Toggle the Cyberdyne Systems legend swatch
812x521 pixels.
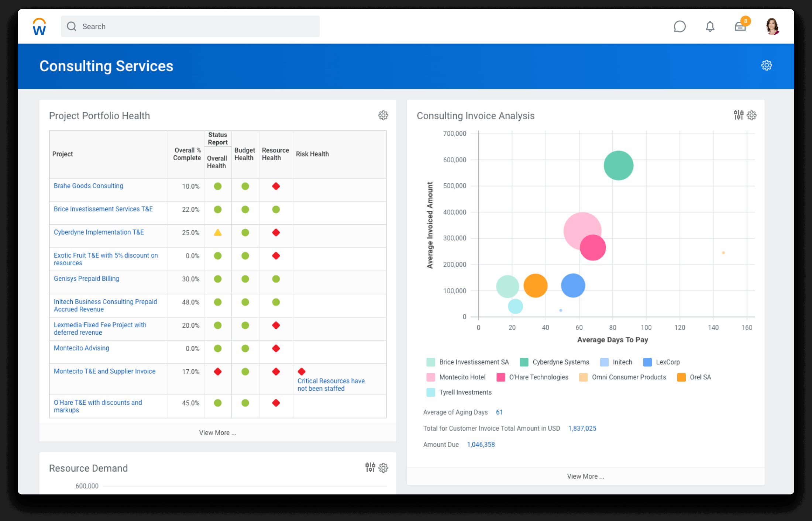click(x=524, y=362)
